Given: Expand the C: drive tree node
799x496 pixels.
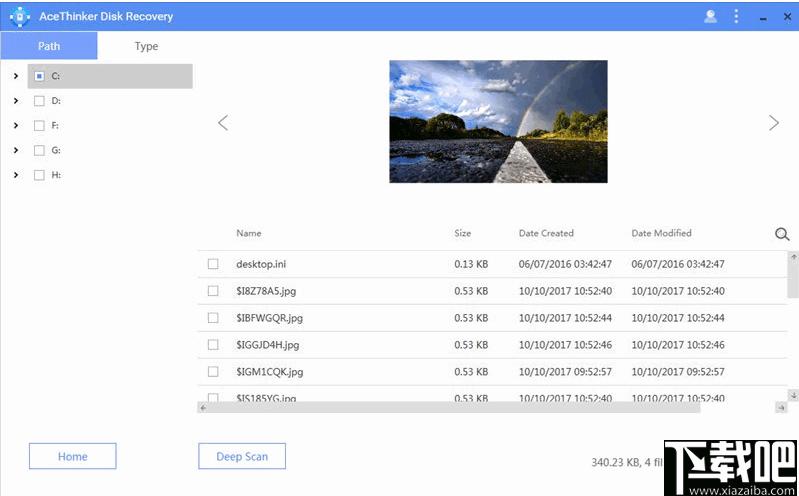Looking at the screenshot, I should tap(16, 76).
